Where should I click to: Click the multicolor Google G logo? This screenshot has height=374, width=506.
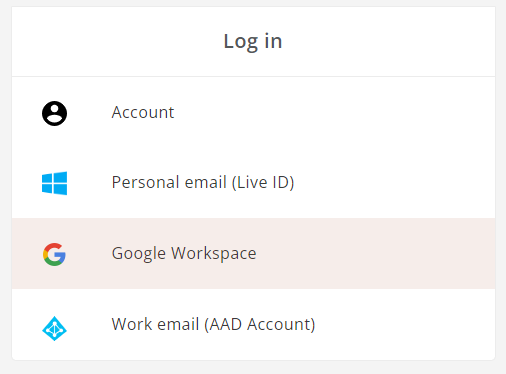(x=54, y=254)
